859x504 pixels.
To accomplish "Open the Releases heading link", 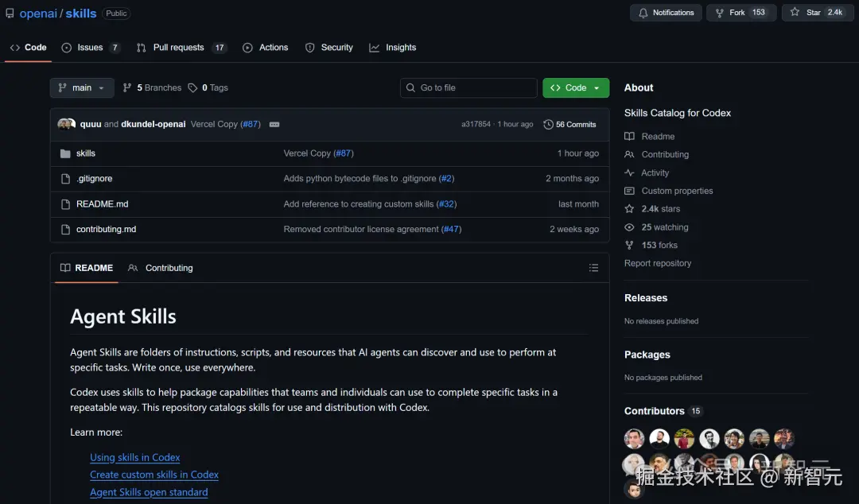I will (x=646, y=298).
